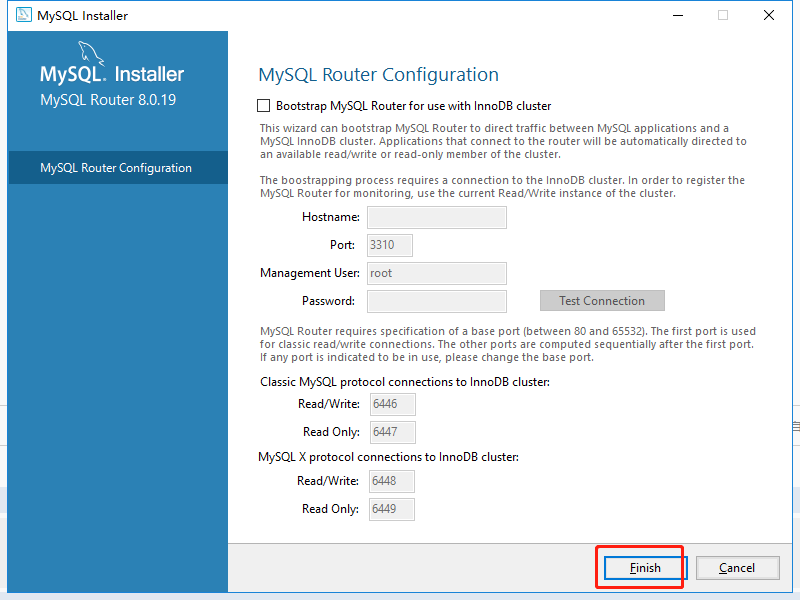Click the Hostname label

[x=331, y=217]
